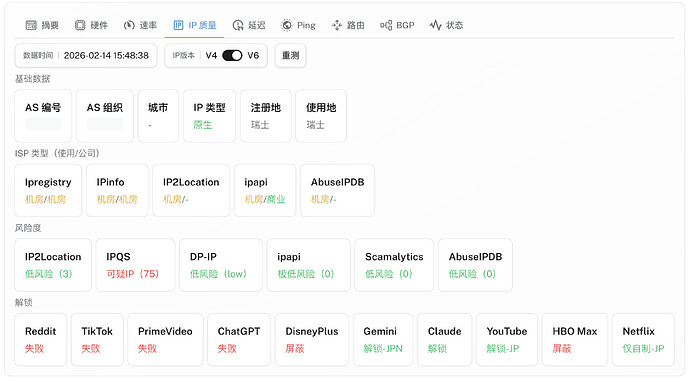
Task: Click the 基础数据 section heading
Action: pyautogui.click(x=33, y=79)
